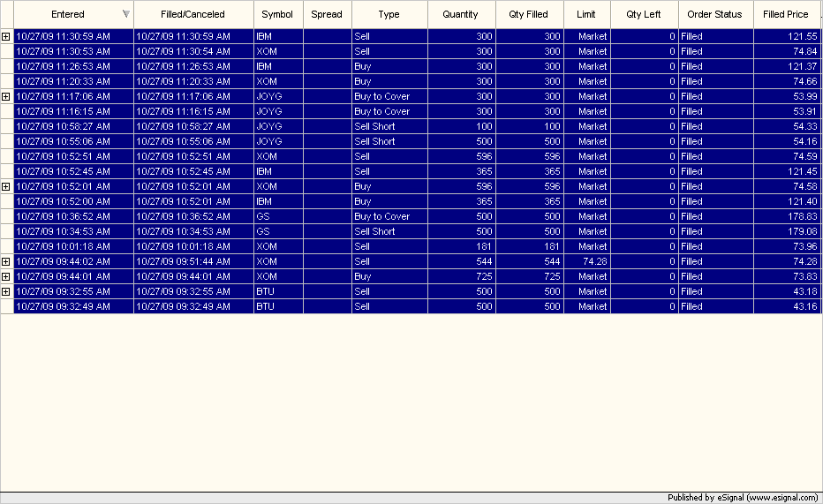823x504 pixels.
Task: Click the Type column header
Action: 389,15
